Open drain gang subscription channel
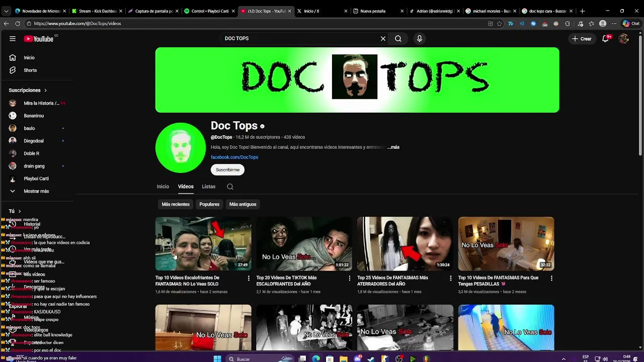This screenshot has height=362, width=644. click(x=34, y=166)
